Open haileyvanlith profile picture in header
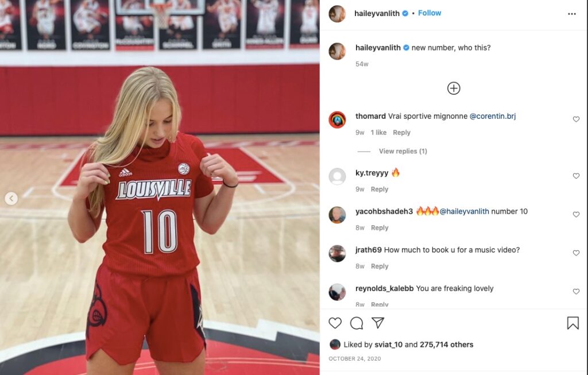Screen dimensions: 588x375 (337, 14)
